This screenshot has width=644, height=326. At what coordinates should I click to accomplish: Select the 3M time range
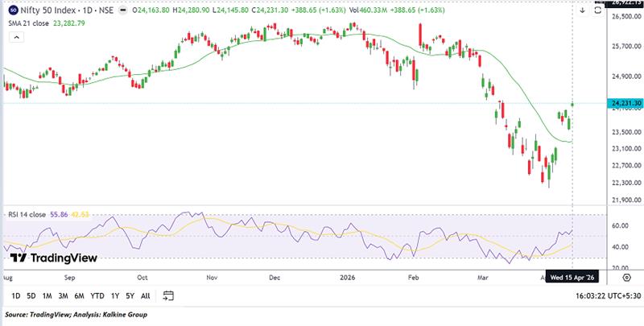point(63,295)
